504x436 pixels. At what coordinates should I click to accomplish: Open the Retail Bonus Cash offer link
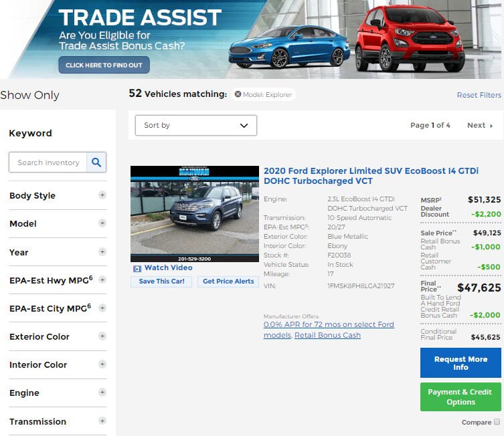pos(327,335)
